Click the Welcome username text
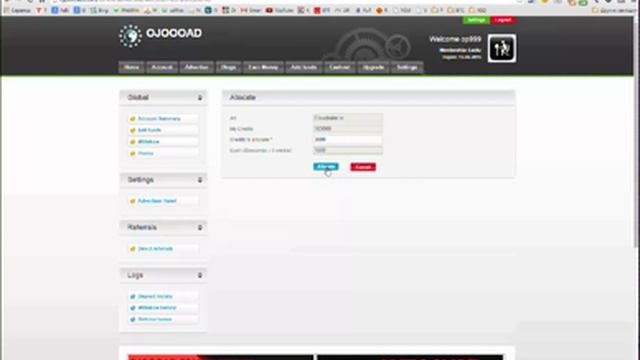The image size is (640, 360). 455,40
